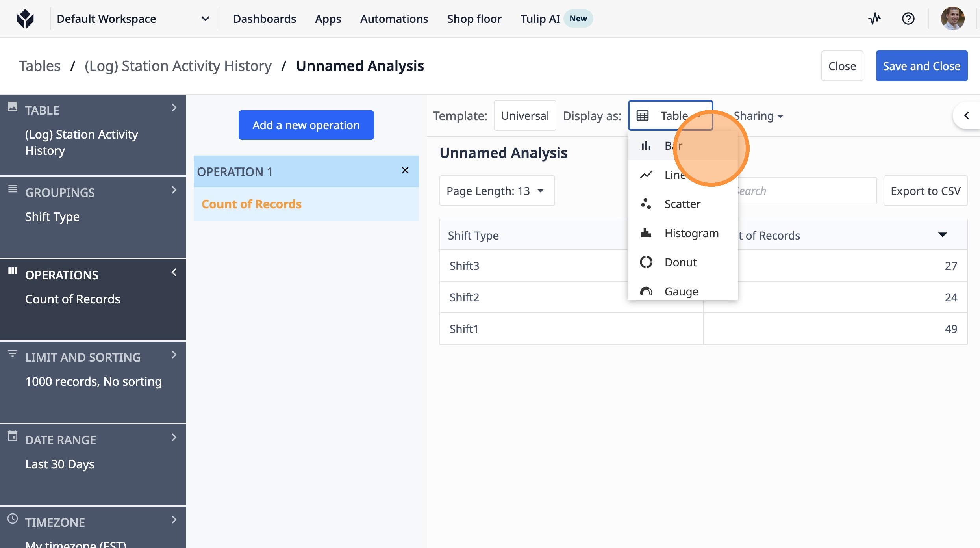Sort by the Count of Records arrow
The width and height of the screenshot is (980, 548).
tap(942, 235)
